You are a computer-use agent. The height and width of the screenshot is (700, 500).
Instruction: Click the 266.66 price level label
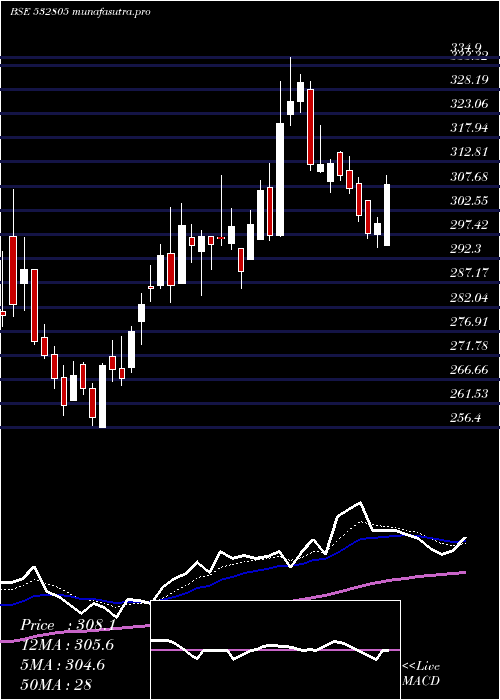coord(469,370)
